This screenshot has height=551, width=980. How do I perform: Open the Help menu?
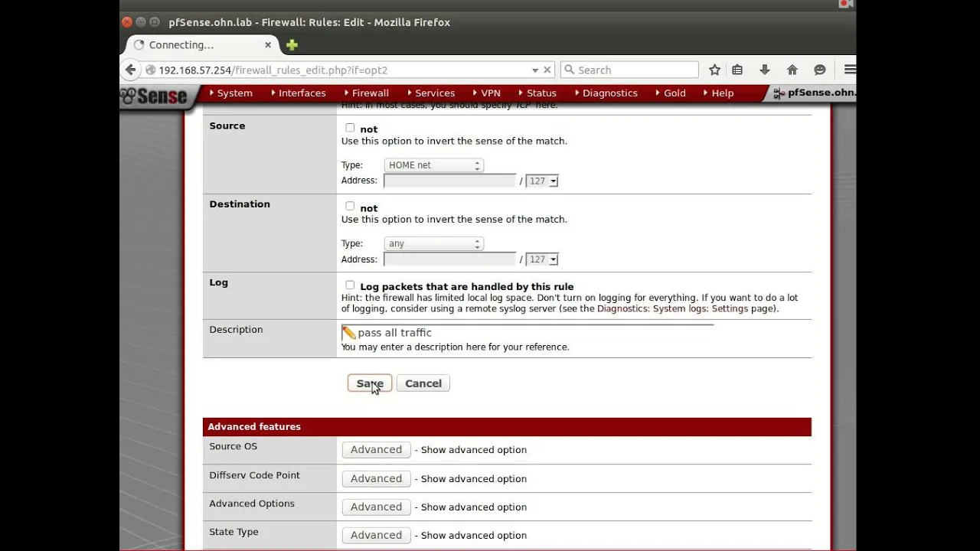pyautogui.click(x=722, y=93)
